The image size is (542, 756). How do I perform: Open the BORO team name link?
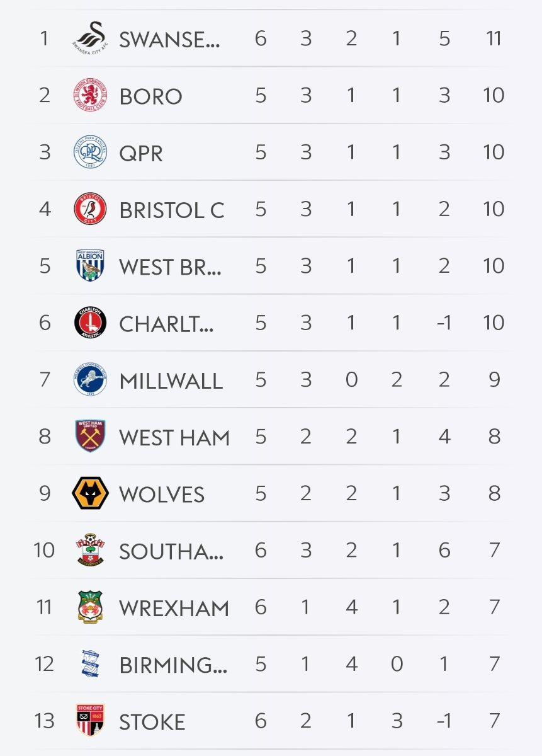tap(150, 96)
